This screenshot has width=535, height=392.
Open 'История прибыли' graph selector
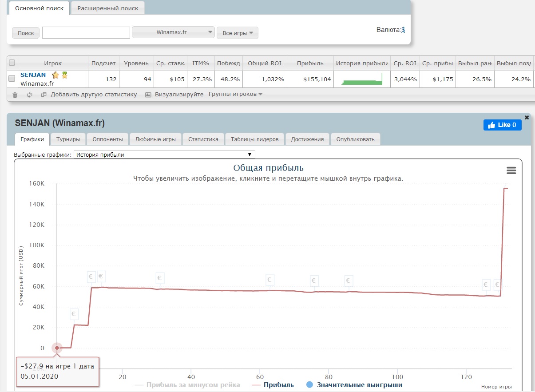pyautogui.click(x=164, y=154)
